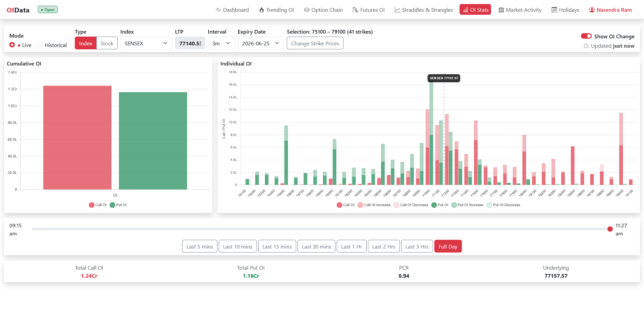The height and width of the screenshot is (318, 644).
Task: Toggle Call OI in Individual OI legend
Action: [345, 205]
